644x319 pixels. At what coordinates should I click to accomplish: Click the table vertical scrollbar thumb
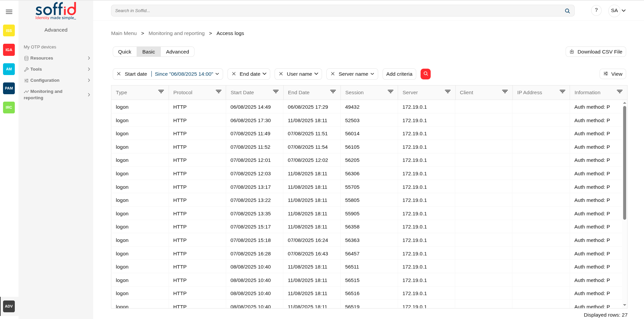[624, 163]
